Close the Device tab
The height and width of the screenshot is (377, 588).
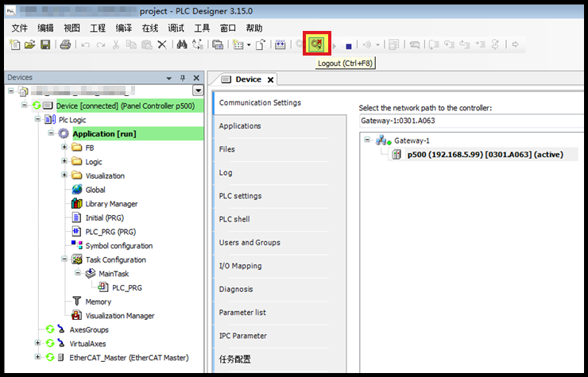(270, 80)
